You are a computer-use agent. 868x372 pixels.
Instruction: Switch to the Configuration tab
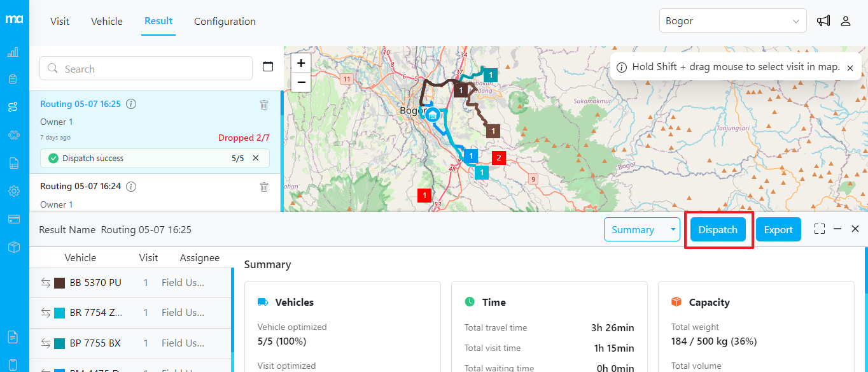pos(225,21)
